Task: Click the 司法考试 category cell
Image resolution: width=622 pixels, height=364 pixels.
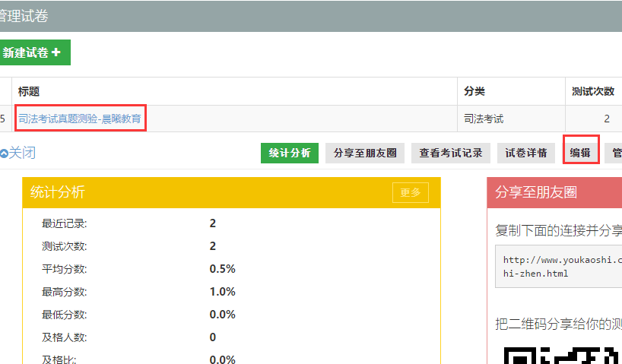Action: pos(484,119)
